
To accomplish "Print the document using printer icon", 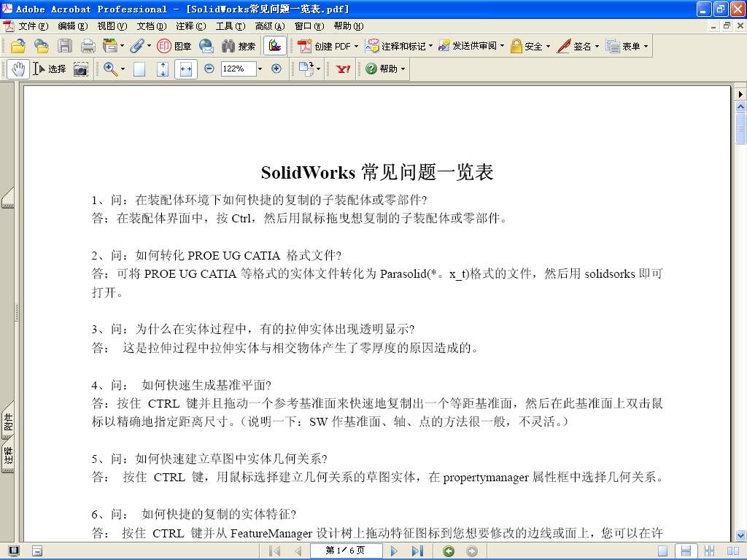I will click(88, 46).
